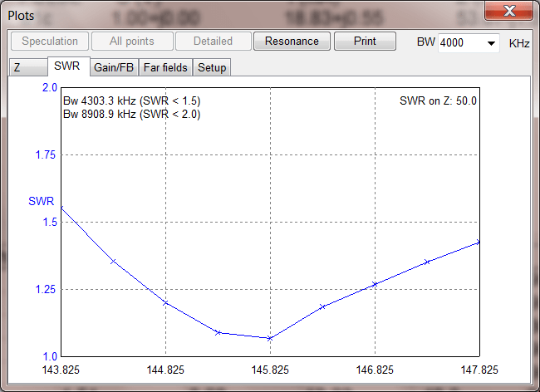Print the current SWR plot
Image resolution: width=540 pixels, height=392 pixels.
coord(365,42)
